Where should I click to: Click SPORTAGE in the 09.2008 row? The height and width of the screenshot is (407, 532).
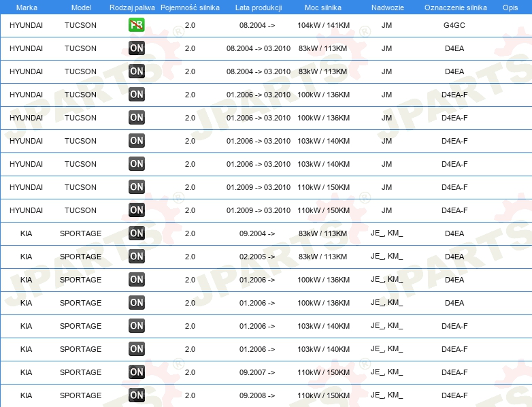click(80, 395)
